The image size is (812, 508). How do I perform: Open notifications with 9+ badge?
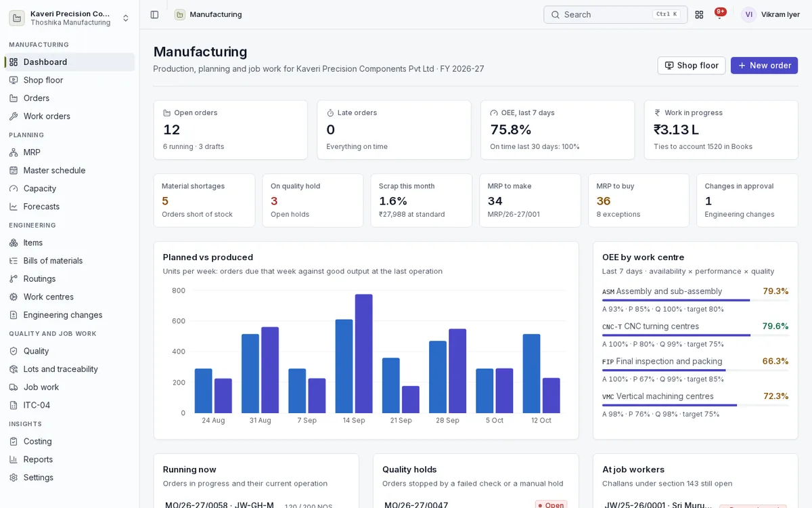coord(719,14)
